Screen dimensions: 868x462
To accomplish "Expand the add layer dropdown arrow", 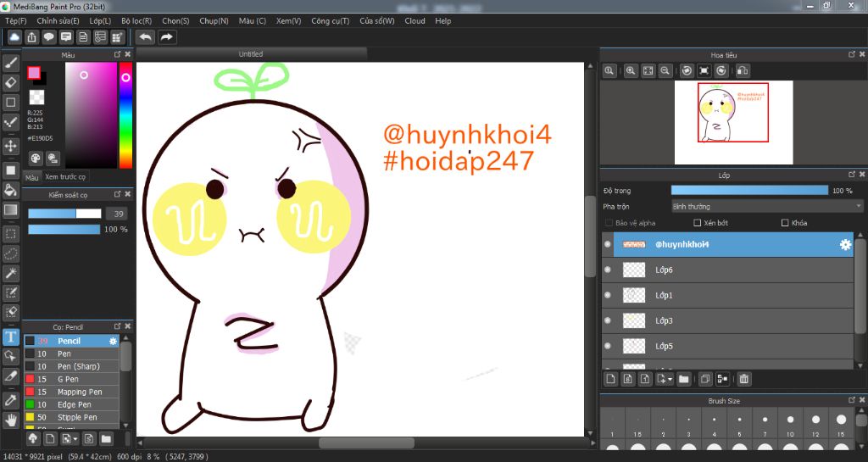I will [670, 379].
